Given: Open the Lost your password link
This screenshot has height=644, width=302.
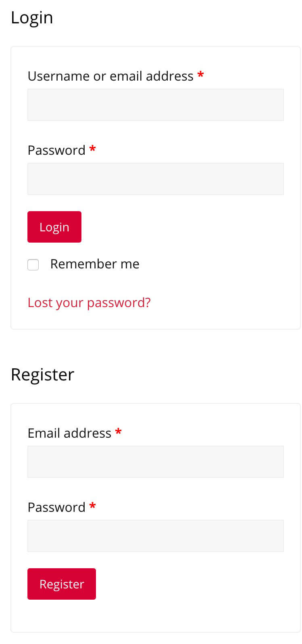Looking at the screenshot, I should pos(89,302).
